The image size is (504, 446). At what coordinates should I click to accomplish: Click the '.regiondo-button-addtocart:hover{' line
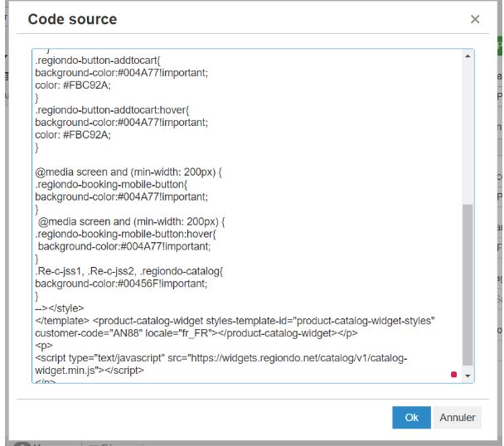[112, 110]
